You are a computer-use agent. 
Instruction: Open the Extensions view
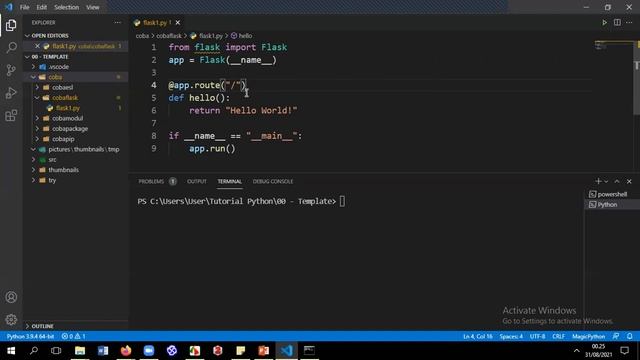(x=11, y=116)
